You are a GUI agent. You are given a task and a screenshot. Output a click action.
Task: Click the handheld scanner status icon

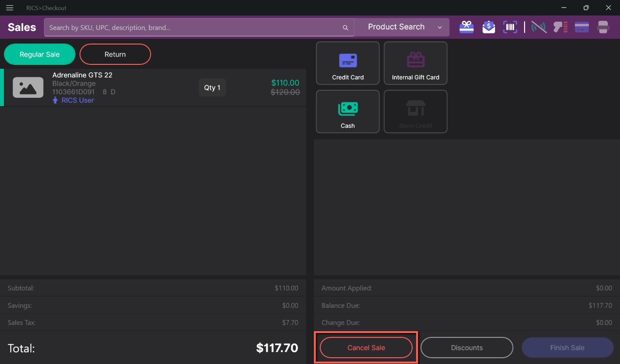point(560,27)
